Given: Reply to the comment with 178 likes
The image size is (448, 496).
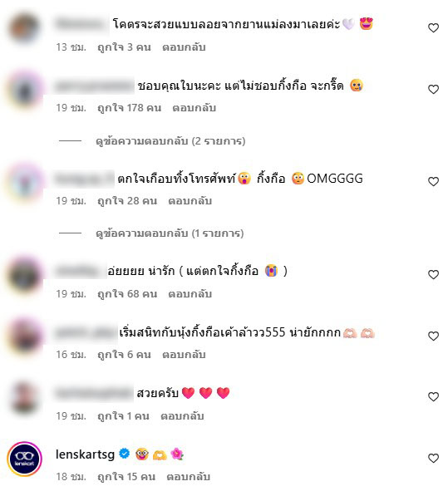Looking at the screenshot, I should click(x=194, y=108).
